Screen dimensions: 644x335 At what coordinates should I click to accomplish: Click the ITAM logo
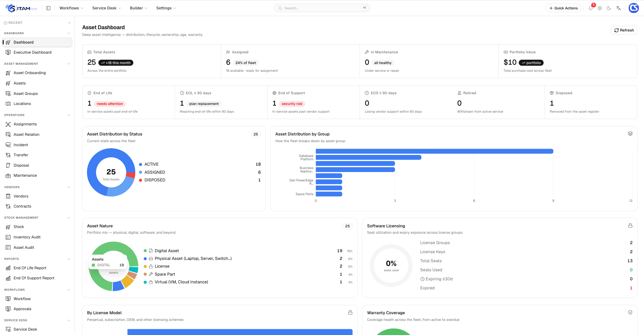21,8
